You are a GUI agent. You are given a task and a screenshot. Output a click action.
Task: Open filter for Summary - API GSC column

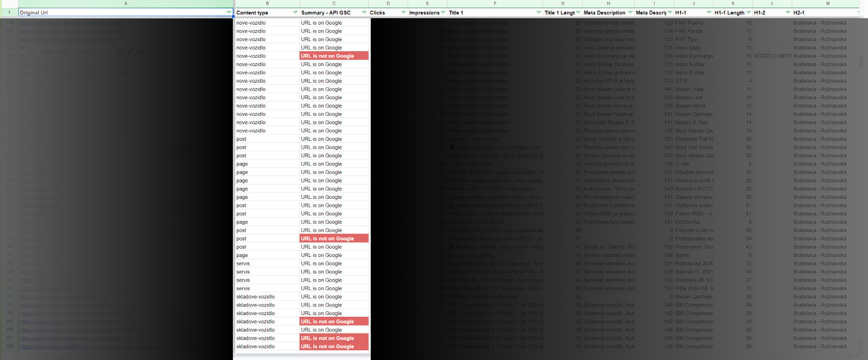click(364, 13)
